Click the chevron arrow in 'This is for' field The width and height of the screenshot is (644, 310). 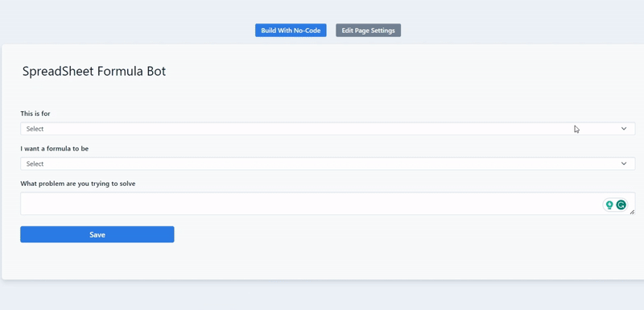click(624, 129)
